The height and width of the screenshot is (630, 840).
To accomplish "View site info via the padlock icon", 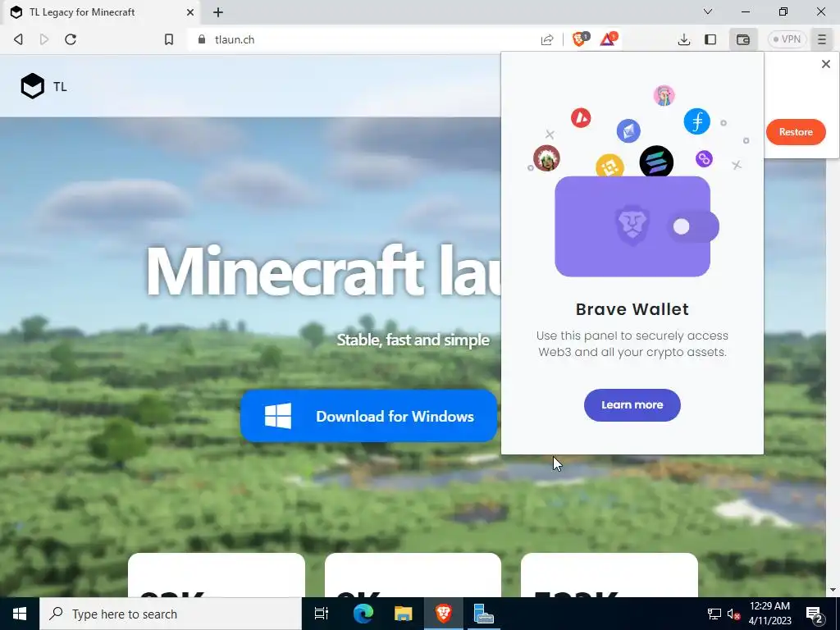I will pyautogui.click(x=202, y=39).
